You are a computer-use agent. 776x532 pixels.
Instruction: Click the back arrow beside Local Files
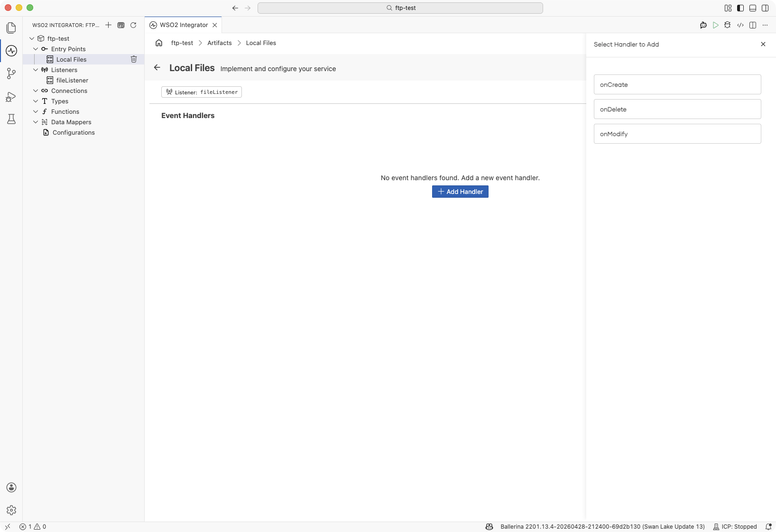pyautogui.click(x=157, y=68)
